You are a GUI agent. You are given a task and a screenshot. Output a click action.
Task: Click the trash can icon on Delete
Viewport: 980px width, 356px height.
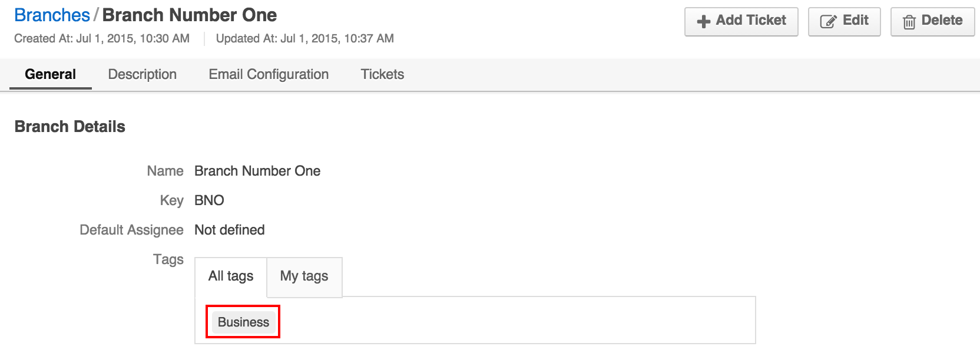click(909, 22)
